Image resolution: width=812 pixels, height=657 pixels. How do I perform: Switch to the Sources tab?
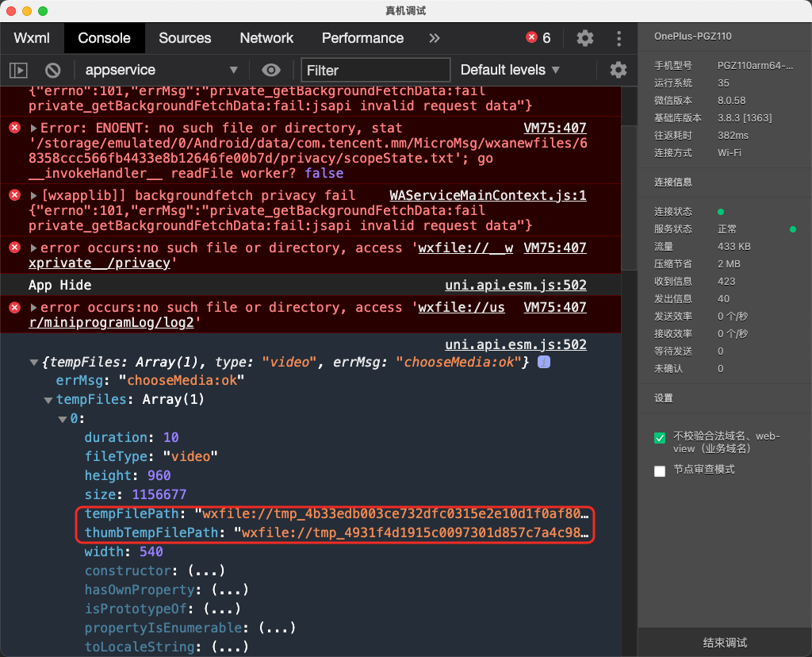tap(185, 38)
